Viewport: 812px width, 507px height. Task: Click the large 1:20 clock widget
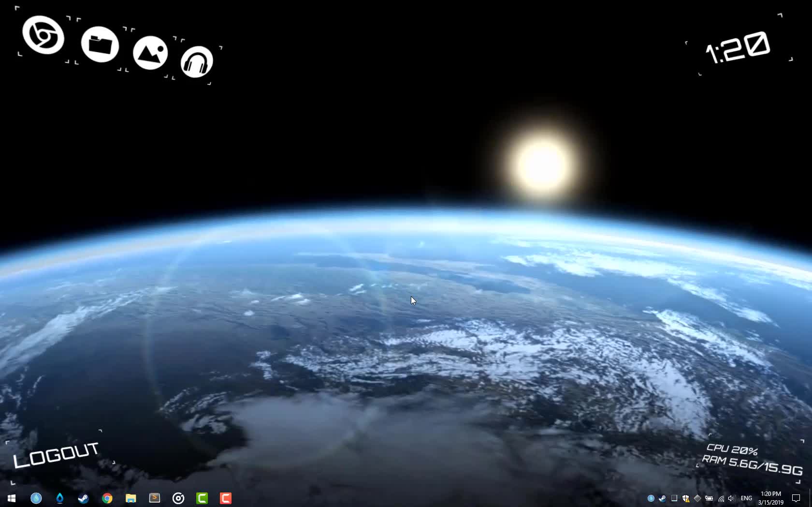click(738, 47)
